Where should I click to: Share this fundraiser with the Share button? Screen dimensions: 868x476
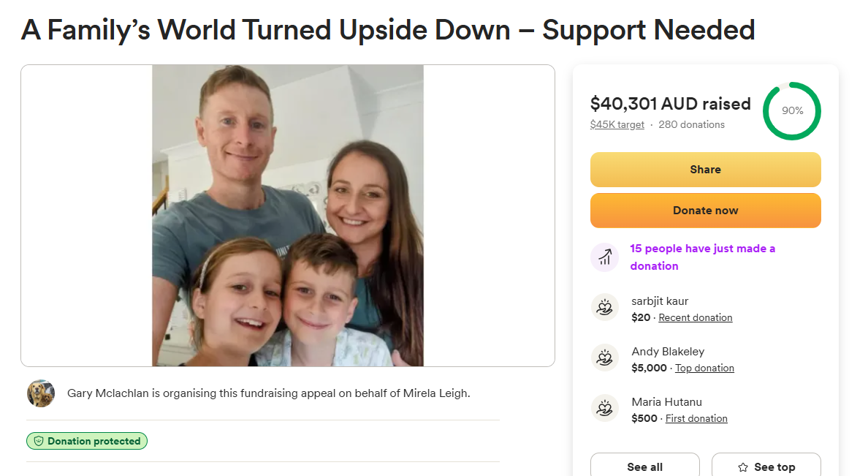pyautogui.click(x=705, y=170)
